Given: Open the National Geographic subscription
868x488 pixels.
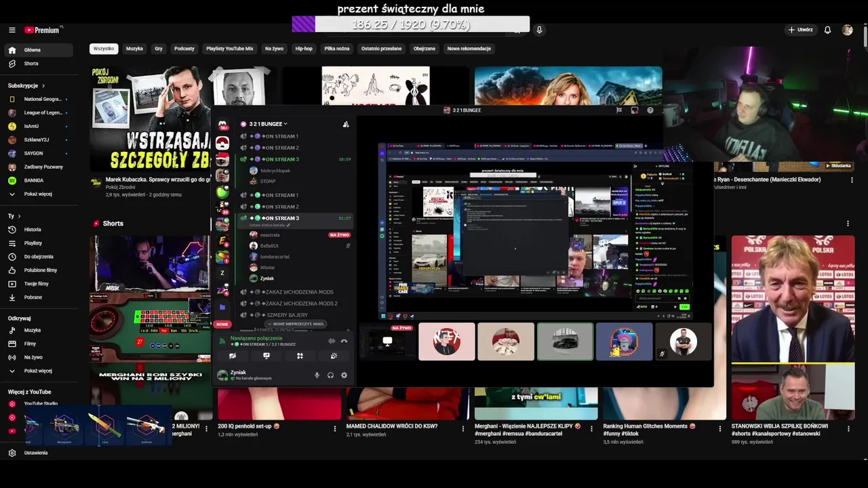Looking at the screenshot, I should click(x=40, y=99).
